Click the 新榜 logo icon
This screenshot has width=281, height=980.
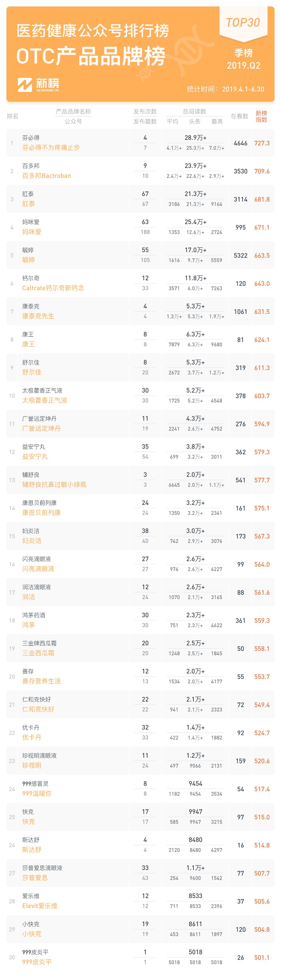click(x=24, y=85)
